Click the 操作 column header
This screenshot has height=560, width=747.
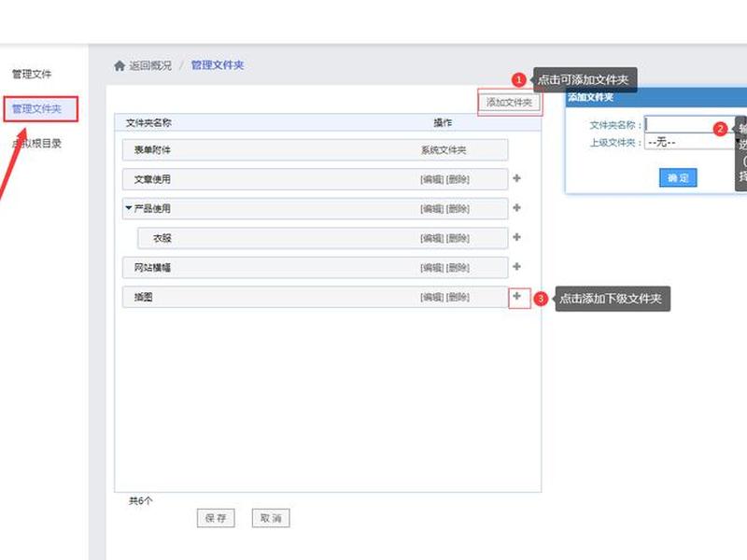(x=443, y=123)
